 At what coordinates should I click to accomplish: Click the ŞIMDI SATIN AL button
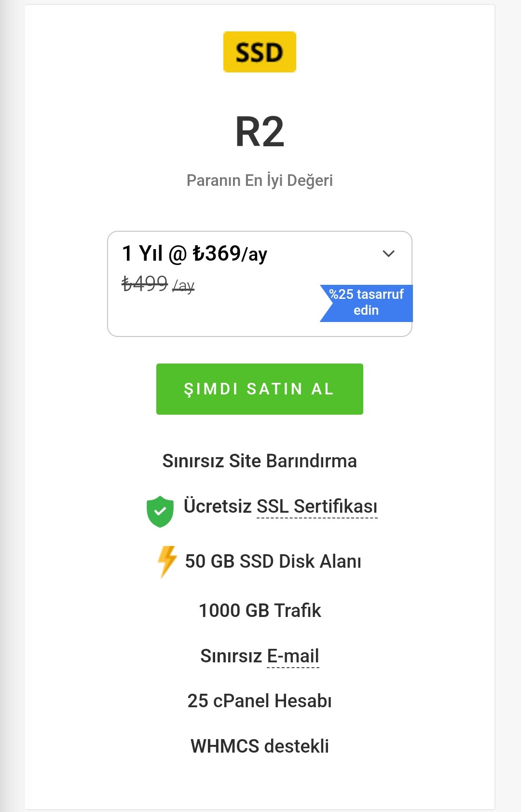[260, 389]
